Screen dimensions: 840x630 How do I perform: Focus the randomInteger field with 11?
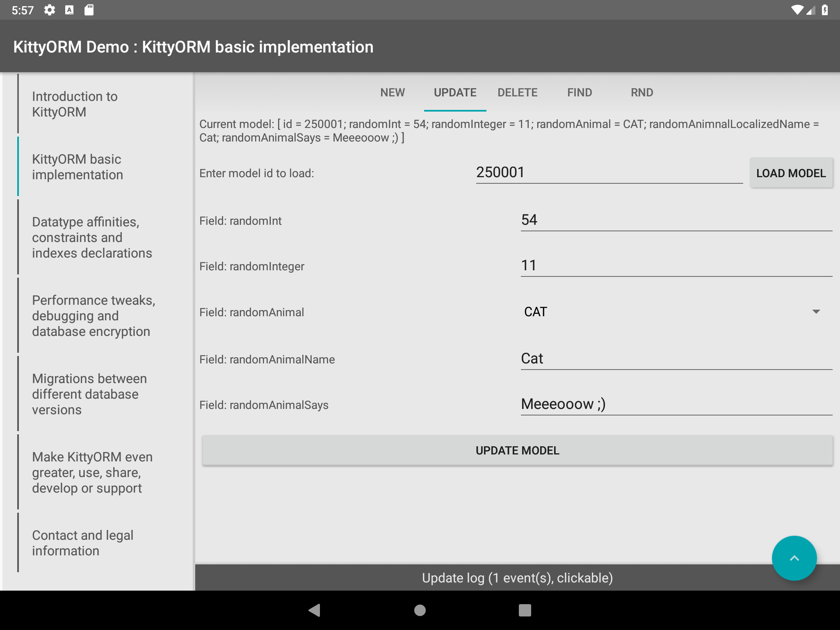point(676,266)
